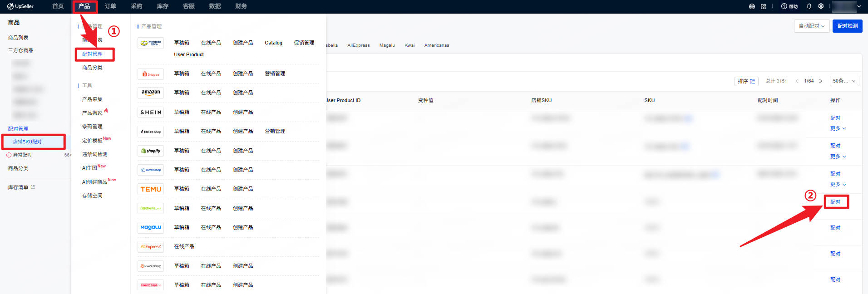
Task: Open the AliExpress store tab
Action: coord(359,45)
